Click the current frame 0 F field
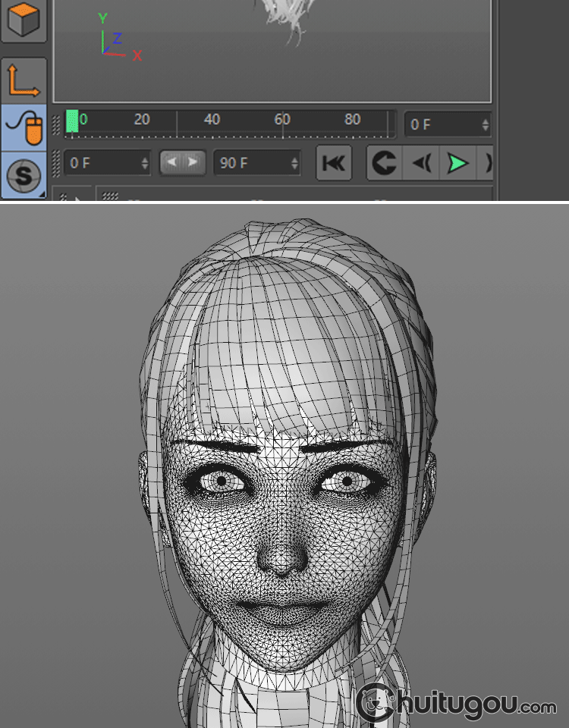The height and width of the screenshot is (728, 569). [448, 124]
